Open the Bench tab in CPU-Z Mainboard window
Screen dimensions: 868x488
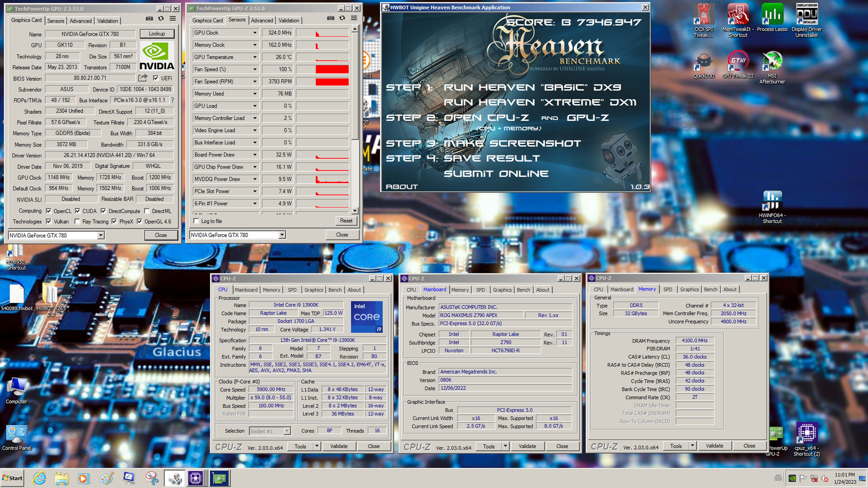click(x=524, y=290)
